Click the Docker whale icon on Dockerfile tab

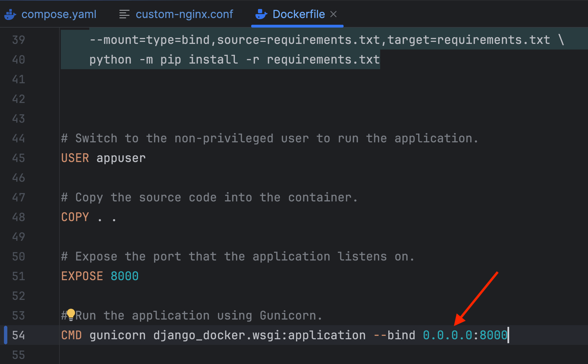(x=261, y=14)
